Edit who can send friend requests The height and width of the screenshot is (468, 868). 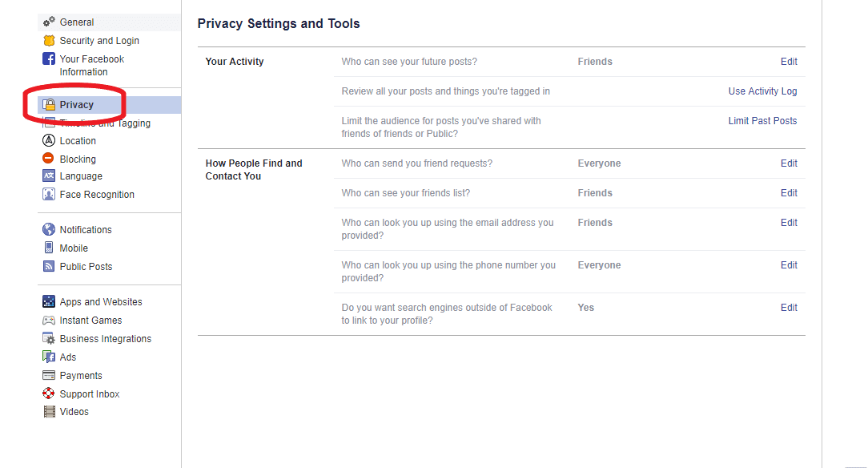(x=789, y=163)
